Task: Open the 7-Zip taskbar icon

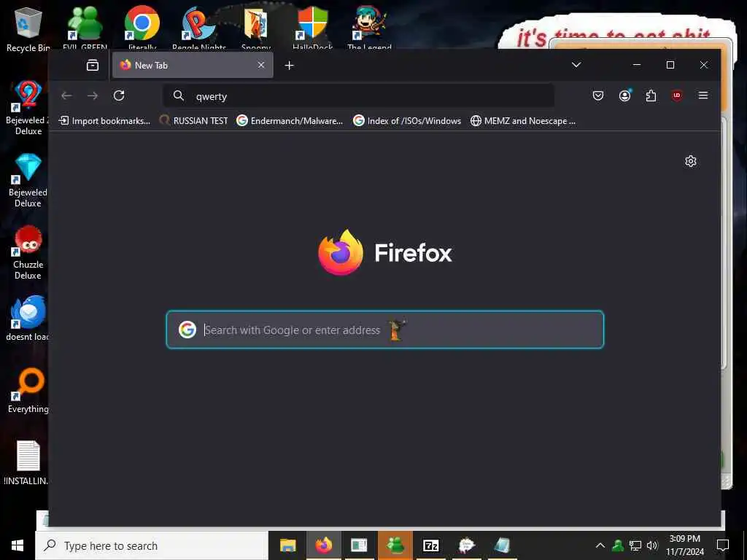Action: 430,545
